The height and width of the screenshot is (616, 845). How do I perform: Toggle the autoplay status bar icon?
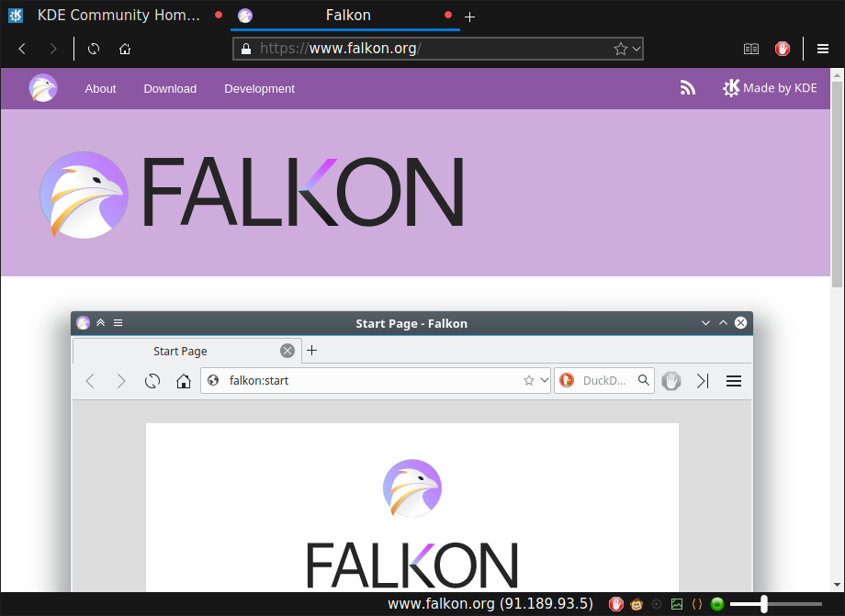coord(657,604)
